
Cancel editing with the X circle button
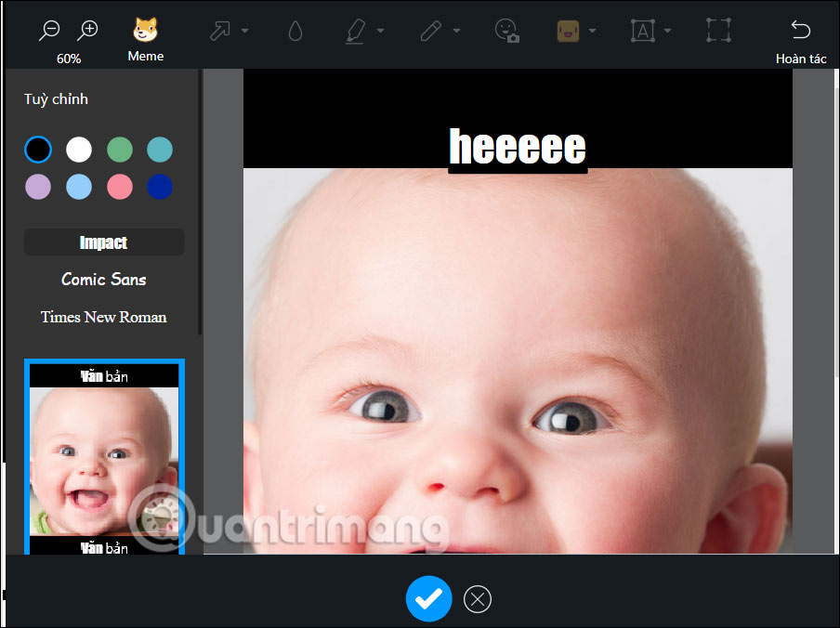click(478, 598)
